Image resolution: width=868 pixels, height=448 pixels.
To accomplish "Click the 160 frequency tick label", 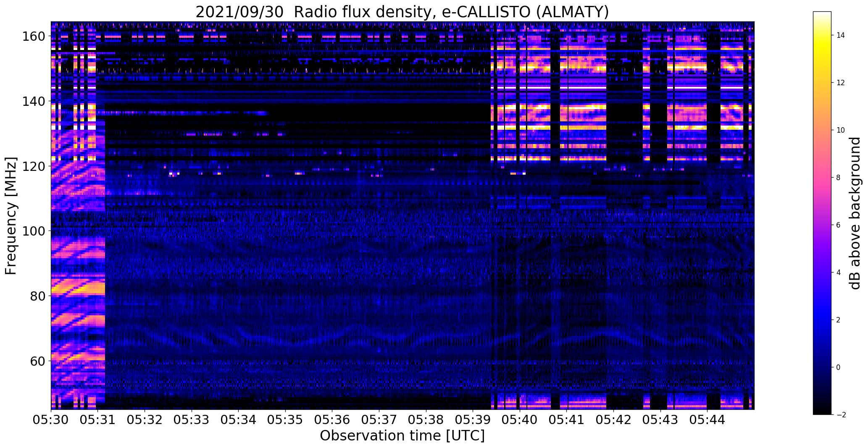I will pyautogui.click(x=33, y=37).
